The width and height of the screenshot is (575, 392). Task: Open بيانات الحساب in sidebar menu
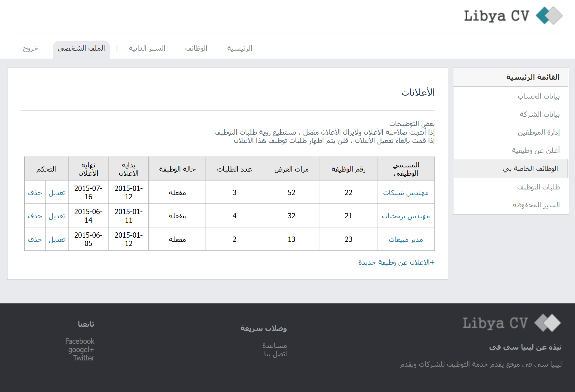pos(538,96)
